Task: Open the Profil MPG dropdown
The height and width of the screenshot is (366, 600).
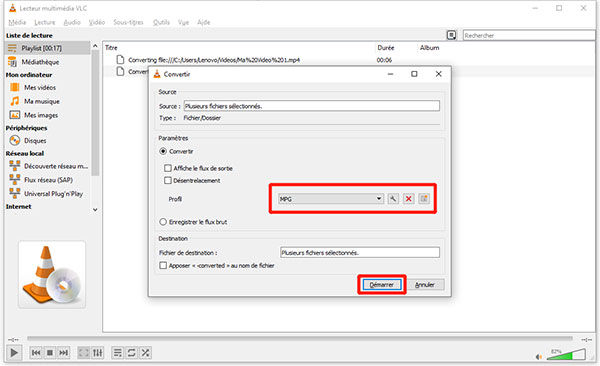Action: [331, 199]
